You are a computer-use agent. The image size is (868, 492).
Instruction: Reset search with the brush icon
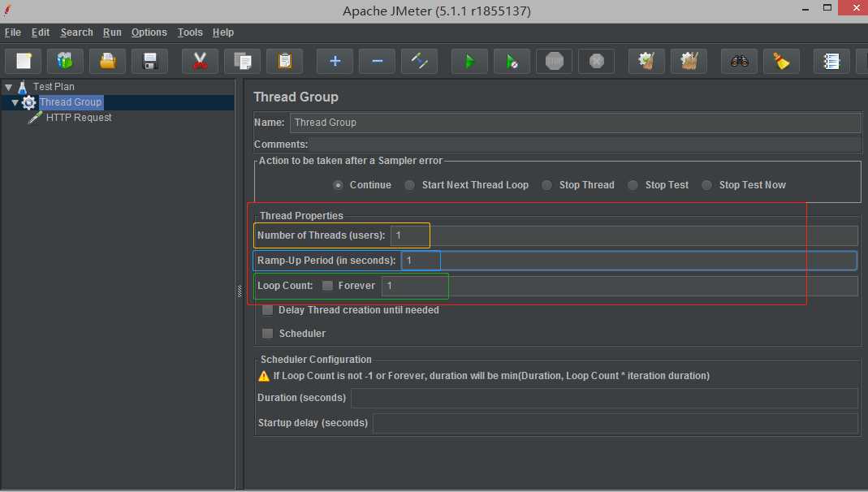coord(781,61)
